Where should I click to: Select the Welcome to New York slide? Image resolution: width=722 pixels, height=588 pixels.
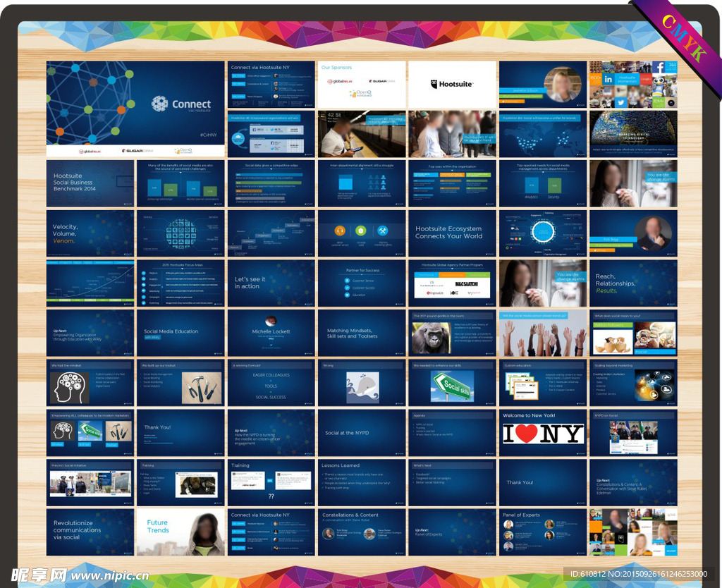tap(542, 433)
